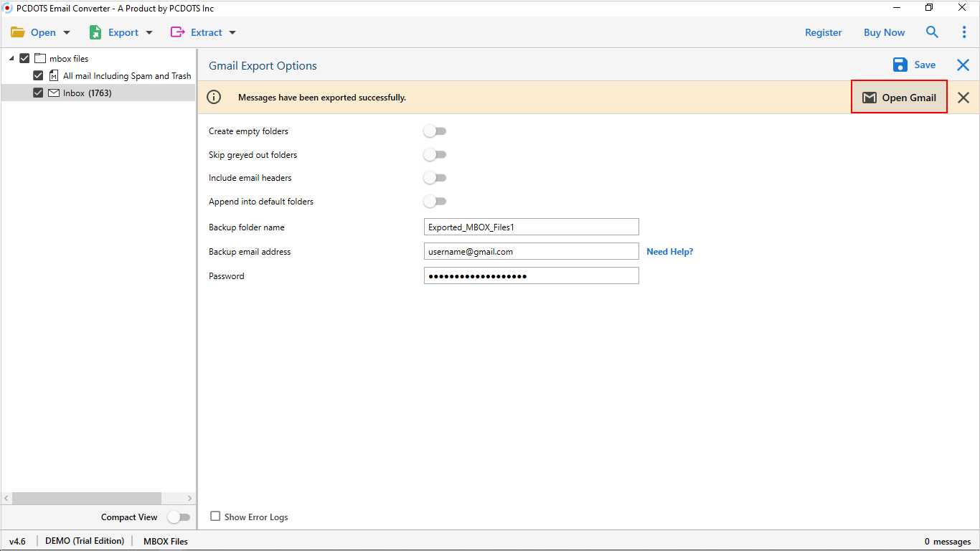The image size is (980, 551).
Task: Click the Extract menu label
Action: [x=207, y=32]
